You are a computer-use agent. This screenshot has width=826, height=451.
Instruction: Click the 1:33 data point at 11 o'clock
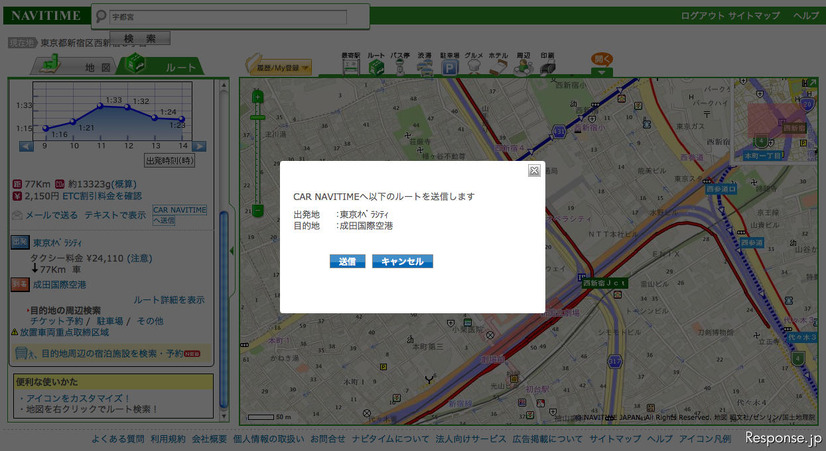point(100,106)
